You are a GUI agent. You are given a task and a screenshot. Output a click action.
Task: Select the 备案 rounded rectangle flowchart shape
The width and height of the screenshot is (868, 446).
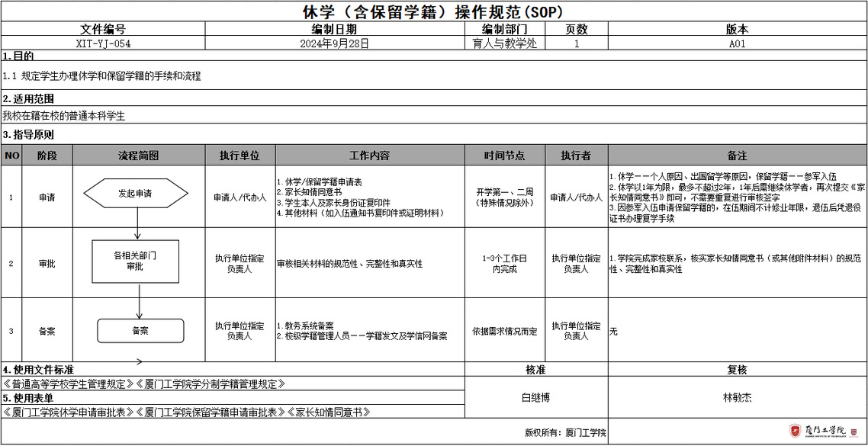pos(140,331)
